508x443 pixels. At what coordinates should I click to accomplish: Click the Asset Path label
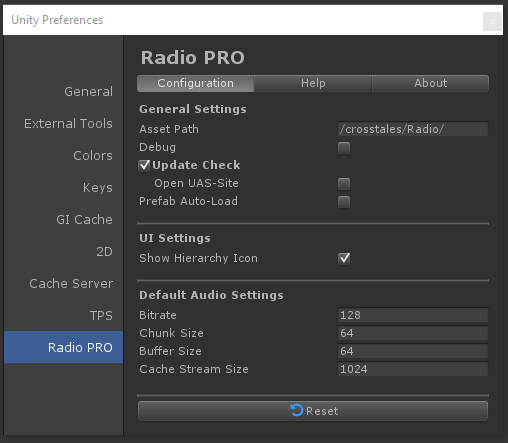click(169, 129)
